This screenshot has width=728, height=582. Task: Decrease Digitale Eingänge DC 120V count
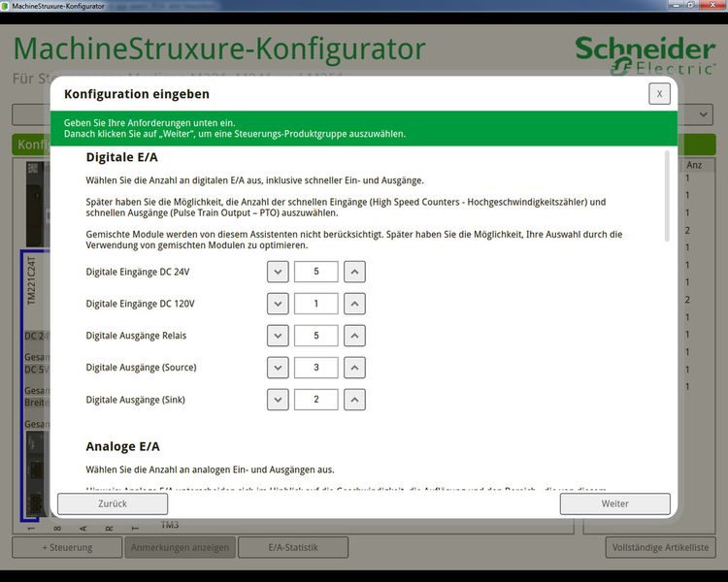[278, 304]
